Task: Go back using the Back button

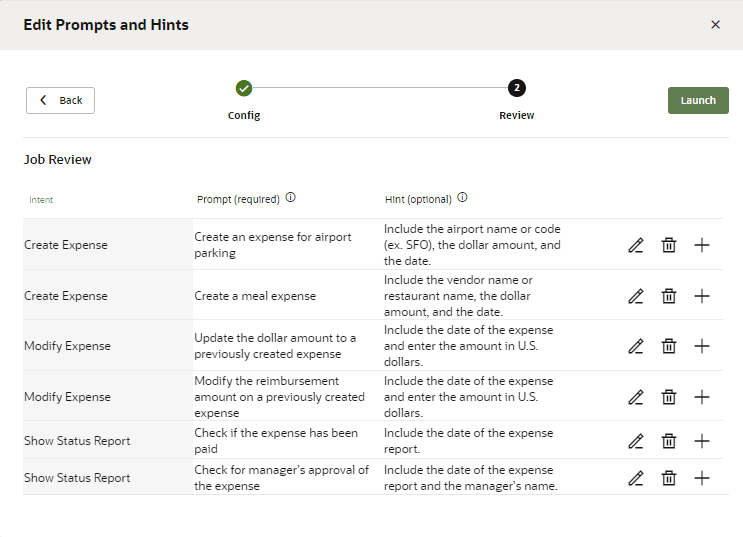Action: (x=60, y=100)
